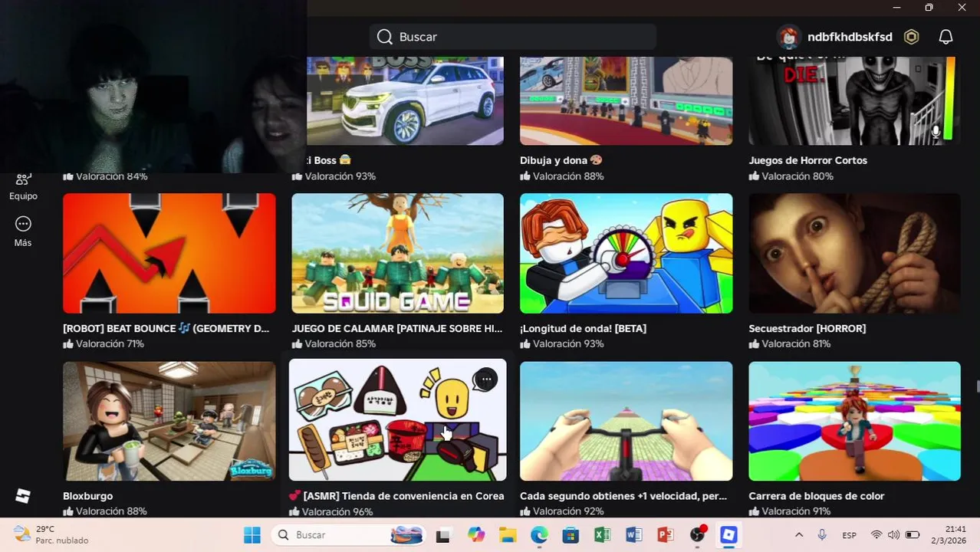Open Task View on the taskbar
The width and height of the screenshot is (980, 552).
pos(443,534)
